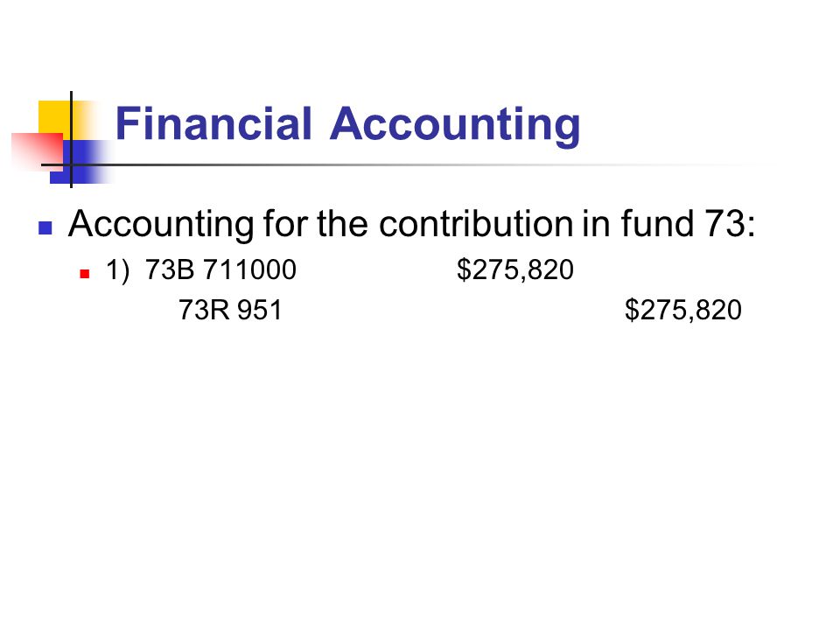This screenshot has height=630, width=840.
Task: Click 'fund 73:' at the end of the bullet
Action: (688, 223)
